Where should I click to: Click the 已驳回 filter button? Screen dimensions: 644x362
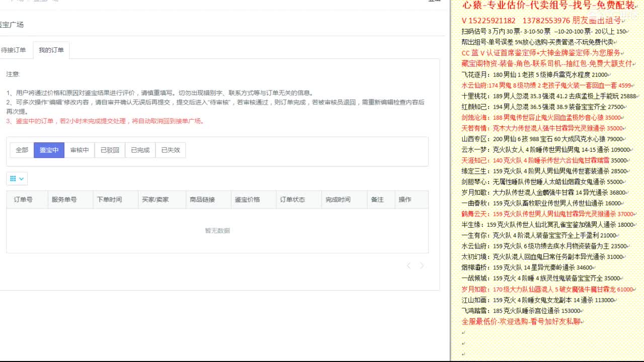click(110, 150)
